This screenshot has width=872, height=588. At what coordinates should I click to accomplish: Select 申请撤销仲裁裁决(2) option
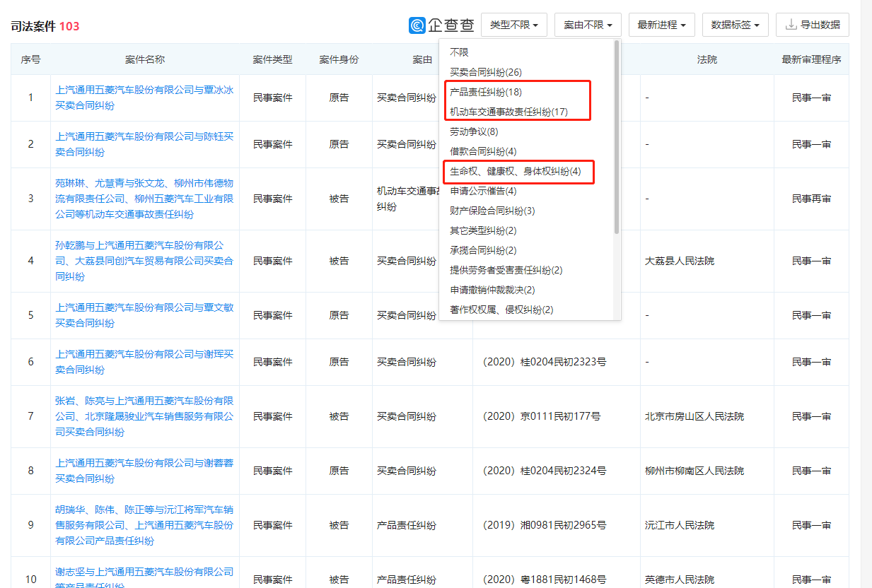pyautogui.click(x=492, y=290)
